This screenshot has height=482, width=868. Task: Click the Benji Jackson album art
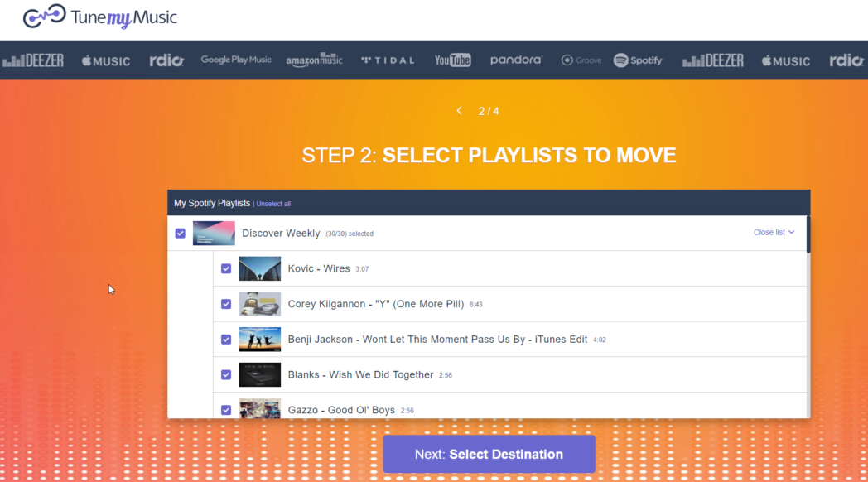(259, 340)
